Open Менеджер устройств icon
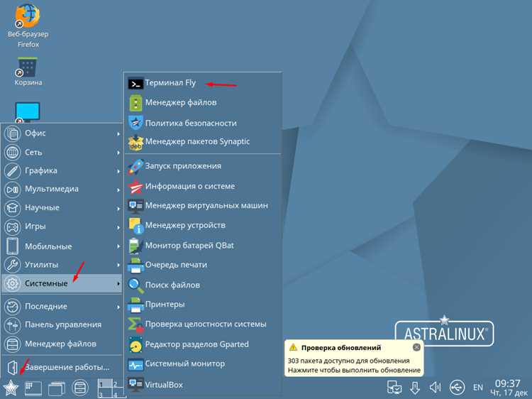 coord(135,226)
